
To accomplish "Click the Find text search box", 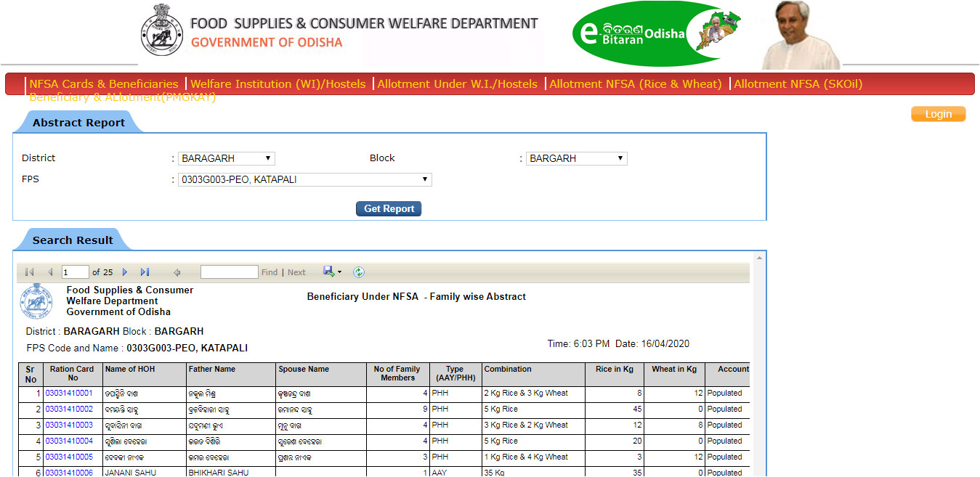I will (229, 272).
